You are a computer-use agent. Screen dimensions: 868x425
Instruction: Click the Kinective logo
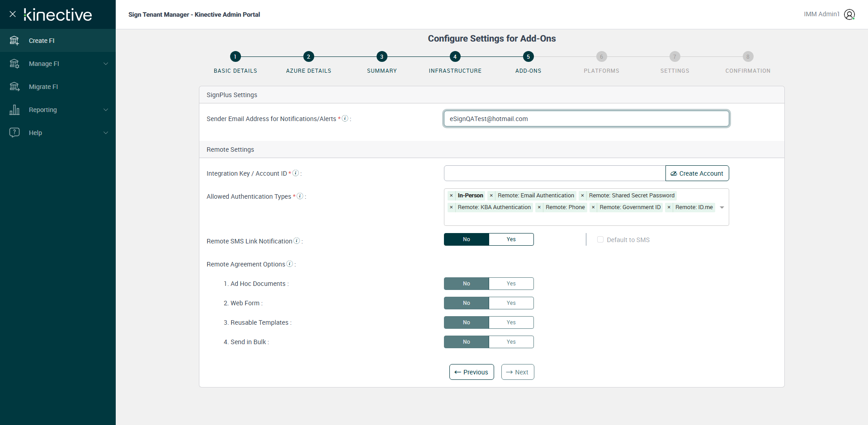[58, 15]
